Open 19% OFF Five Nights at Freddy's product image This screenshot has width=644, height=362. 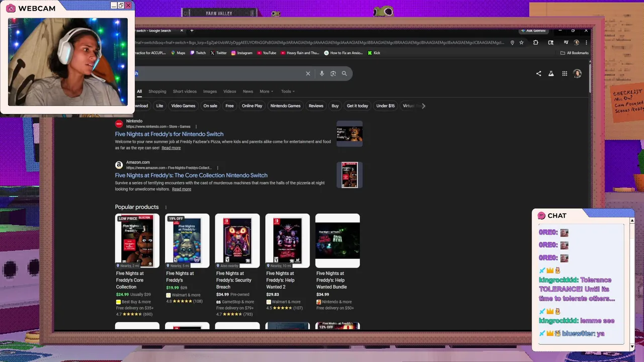tap(187, 241)
